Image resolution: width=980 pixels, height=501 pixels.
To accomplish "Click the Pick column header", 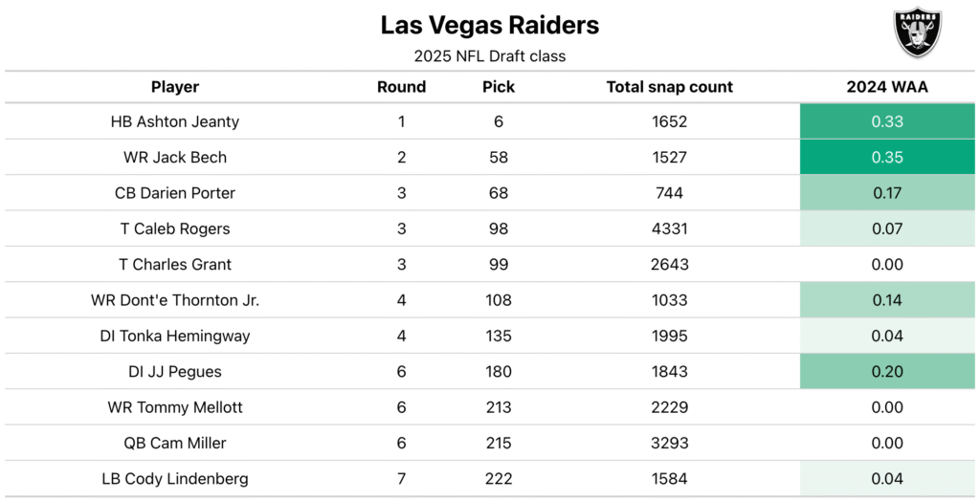I will coord(498,87).
